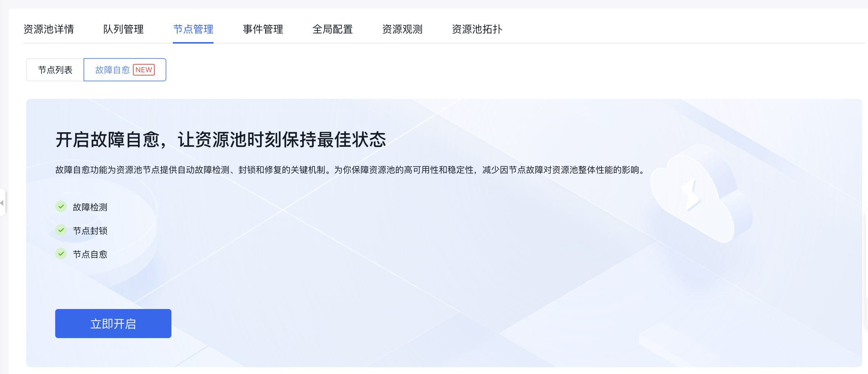Click the heading 开启故障自愈，让资源池时刻保持最佳状态
Image resolution: width=868 pixels, height=374 pixels.
click(x=221, y=140)
